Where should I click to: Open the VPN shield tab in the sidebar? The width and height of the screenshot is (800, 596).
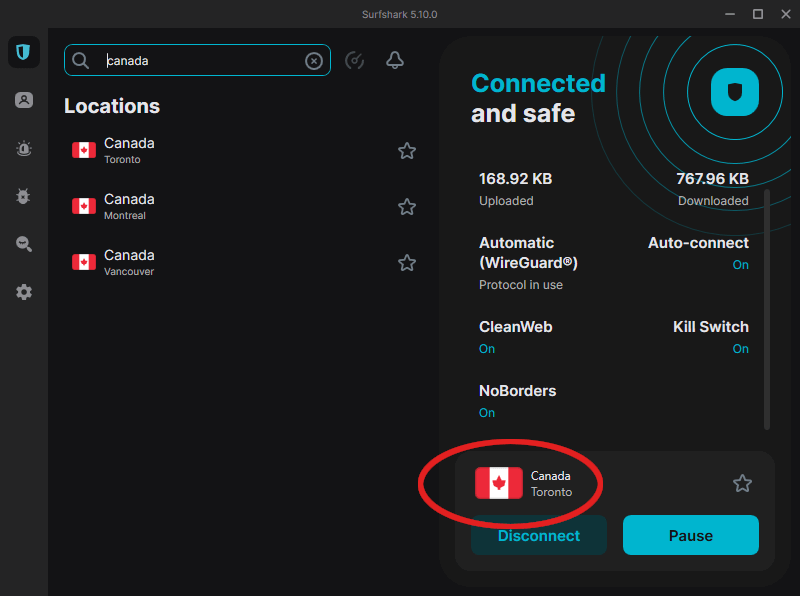point(23,52)
